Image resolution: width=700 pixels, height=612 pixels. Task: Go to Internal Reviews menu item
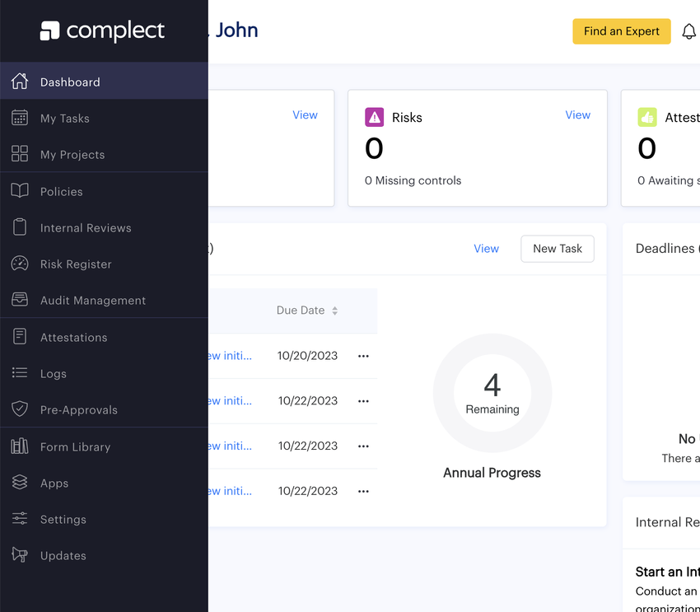click(86, 228)
